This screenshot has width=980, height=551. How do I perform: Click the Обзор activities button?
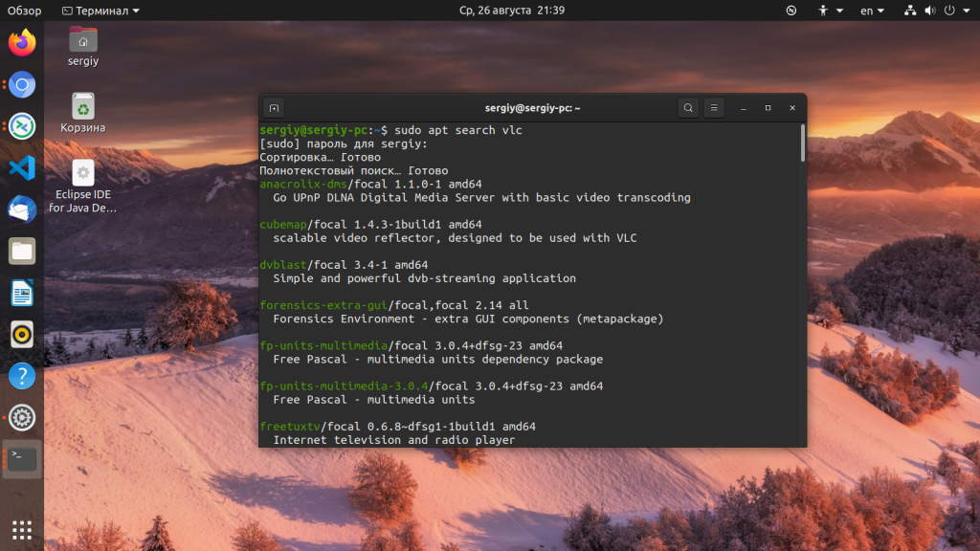(25, 11)
